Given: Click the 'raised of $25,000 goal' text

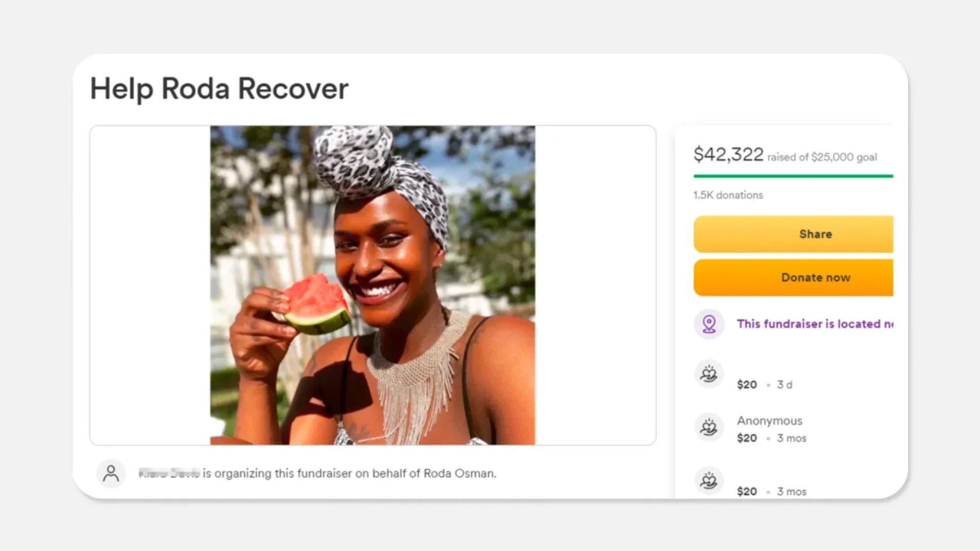Looking at the screenshot, I should coord(822,157).
